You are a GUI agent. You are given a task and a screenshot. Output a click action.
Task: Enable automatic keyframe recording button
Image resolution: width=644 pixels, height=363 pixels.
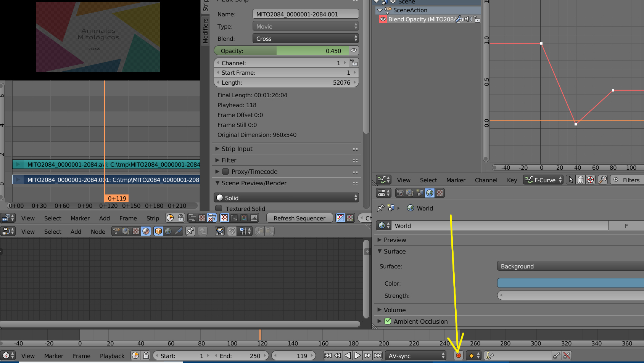point(458,355)
